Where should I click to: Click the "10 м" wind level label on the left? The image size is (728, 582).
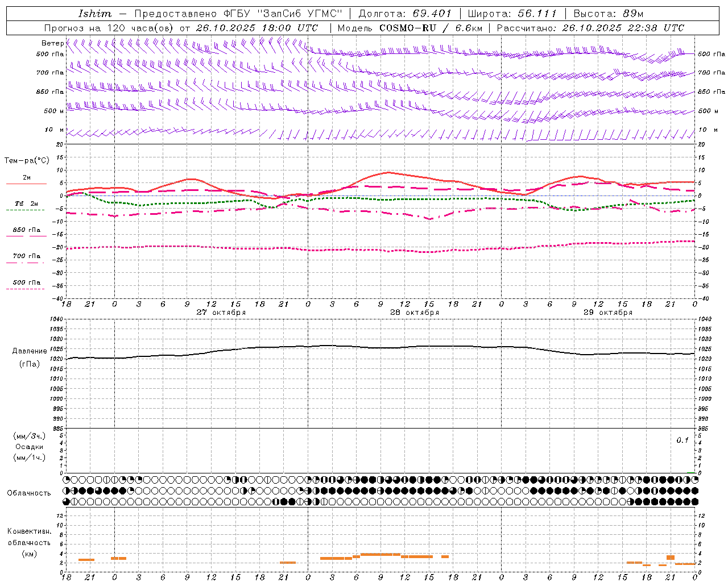point(55,130)
